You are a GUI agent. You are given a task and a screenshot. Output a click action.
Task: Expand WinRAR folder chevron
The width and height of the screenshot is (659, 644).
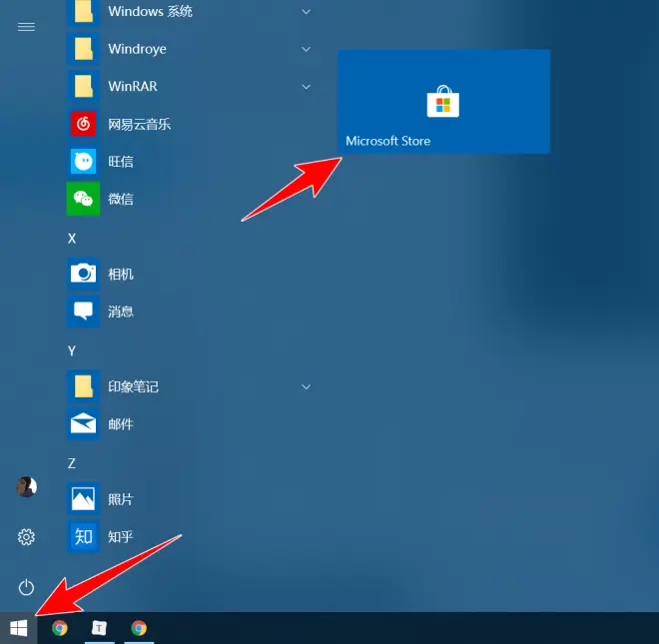[x=307, y=87]
